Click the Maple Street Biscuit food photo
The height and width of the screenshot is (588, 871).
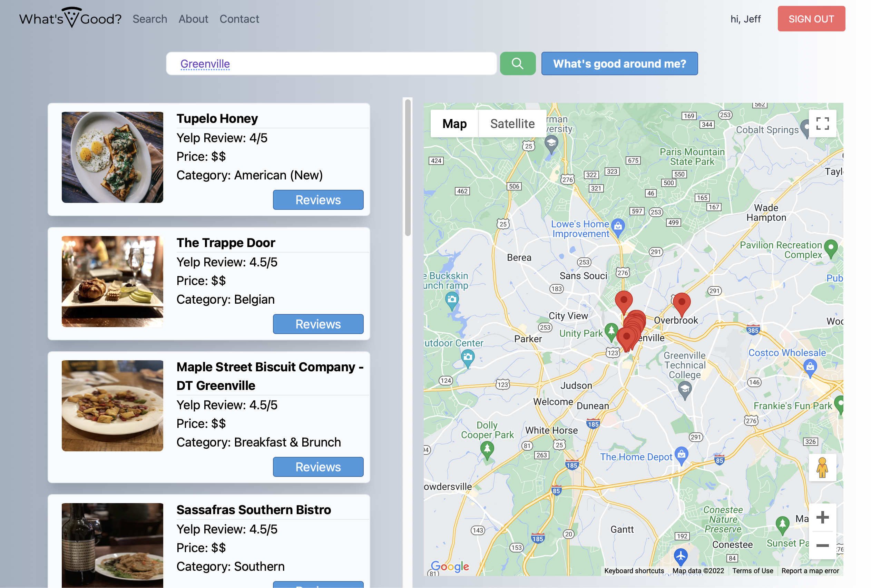(x=112, y=405)
